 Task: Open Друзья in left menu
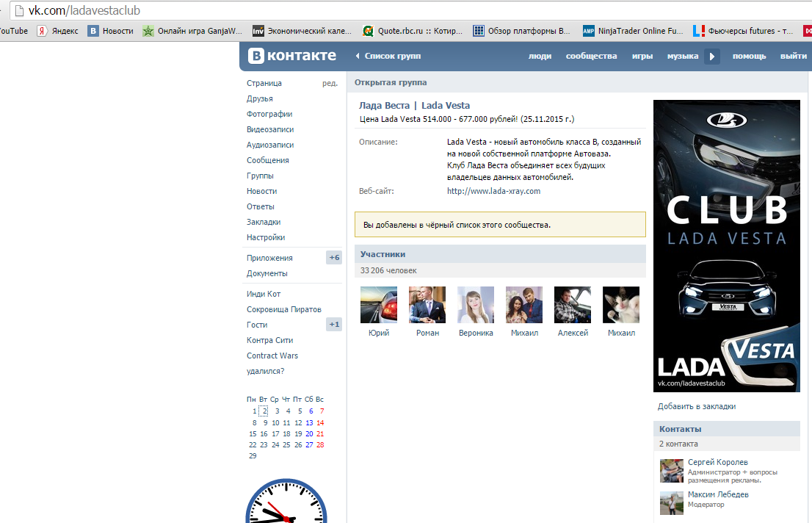coord(259,98)
